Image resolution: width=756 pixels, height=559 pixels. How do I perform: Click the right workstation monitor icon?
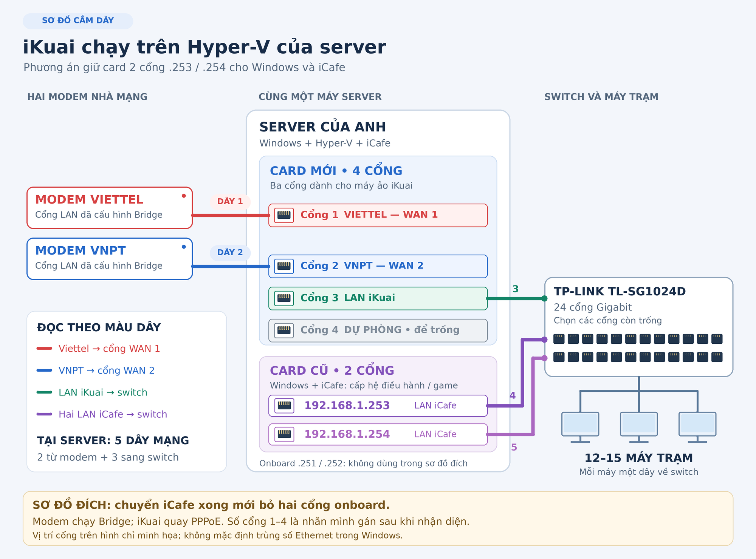tap(697, 427)
